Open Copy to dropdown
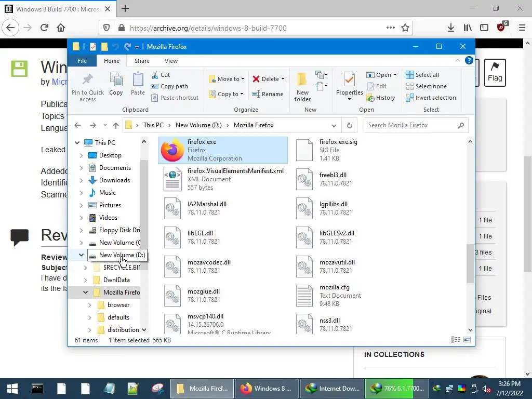This screenshot has width=532, height=399. pyautogui.click(x=226, y=94)
